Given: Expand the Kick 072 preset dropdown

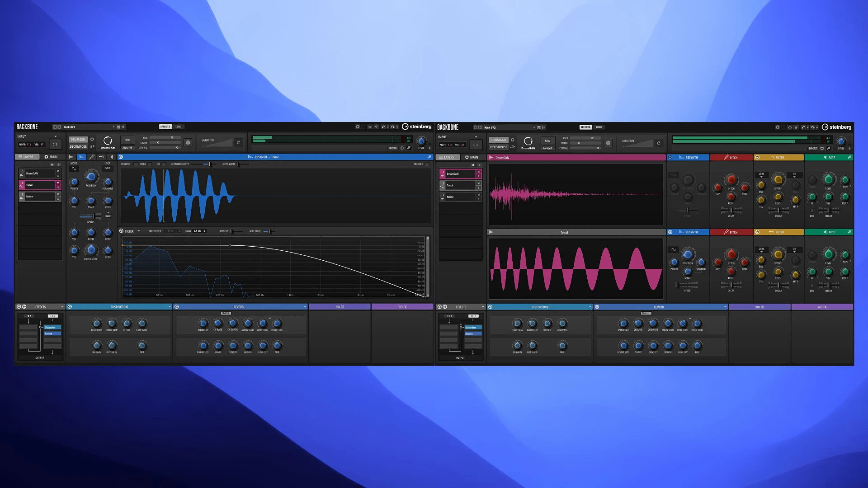Looking at the screenshot, I should [x=113, y=127].
